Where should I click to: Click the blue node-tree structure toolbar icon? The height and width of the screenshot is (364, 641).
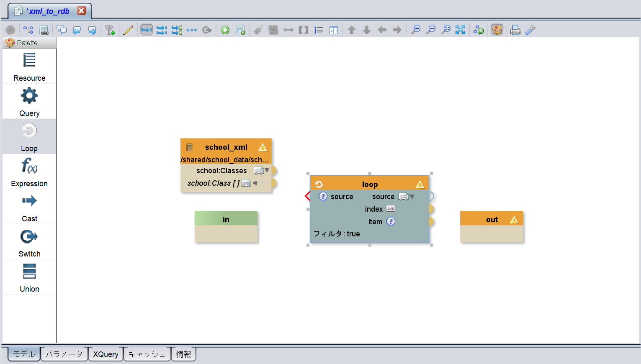(28, 30)
